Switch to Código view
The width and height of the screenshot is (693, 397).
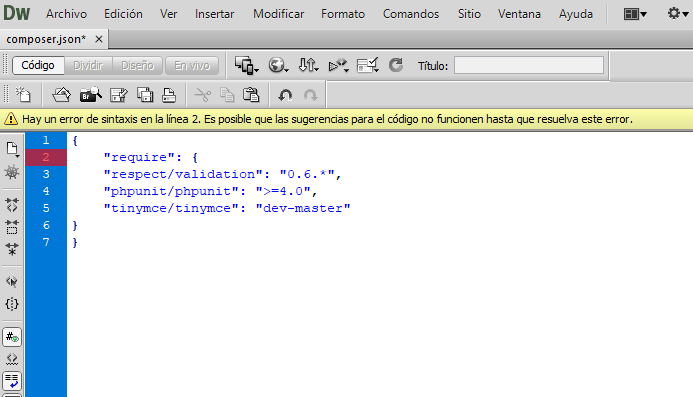(38, 65)
